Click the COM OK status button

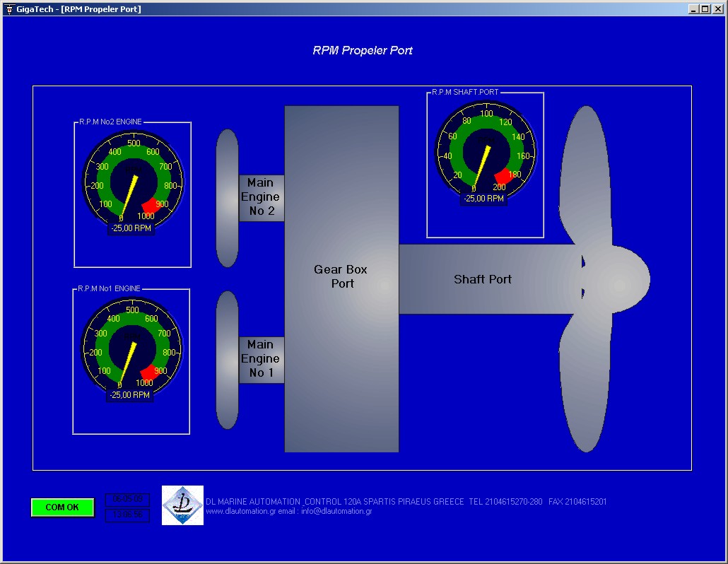(62, 507)
